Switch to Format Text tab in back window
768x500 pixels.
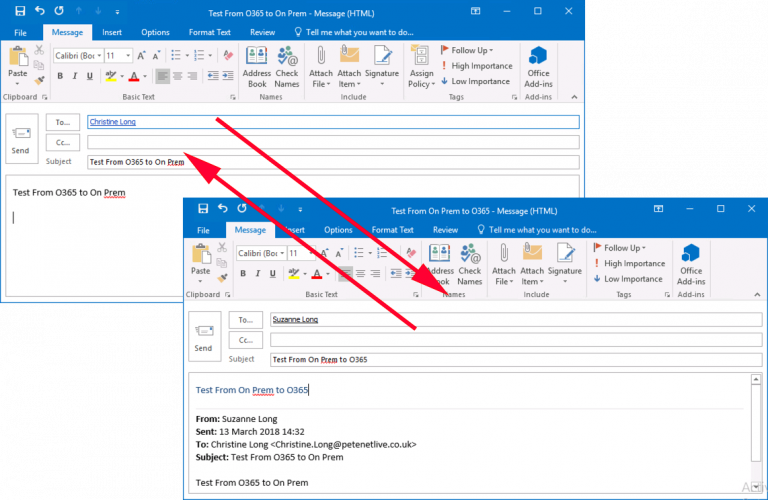coord(210,32)
